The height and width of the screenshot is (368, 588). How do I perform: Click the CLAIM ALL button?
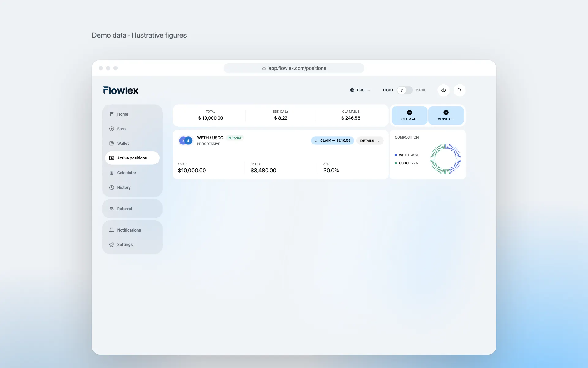[x=409, y=115]
